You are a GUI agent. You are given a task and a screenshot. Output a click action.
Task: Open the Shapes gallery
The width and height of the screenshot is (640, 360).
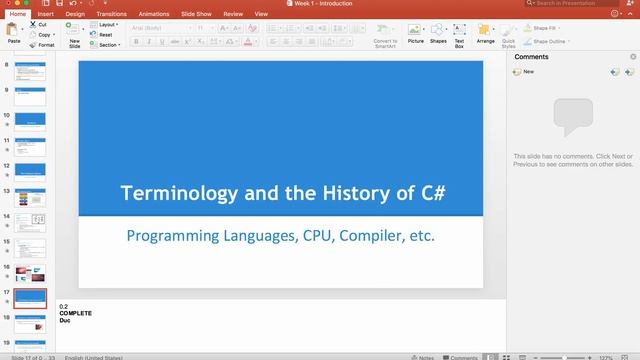[438, 33]
